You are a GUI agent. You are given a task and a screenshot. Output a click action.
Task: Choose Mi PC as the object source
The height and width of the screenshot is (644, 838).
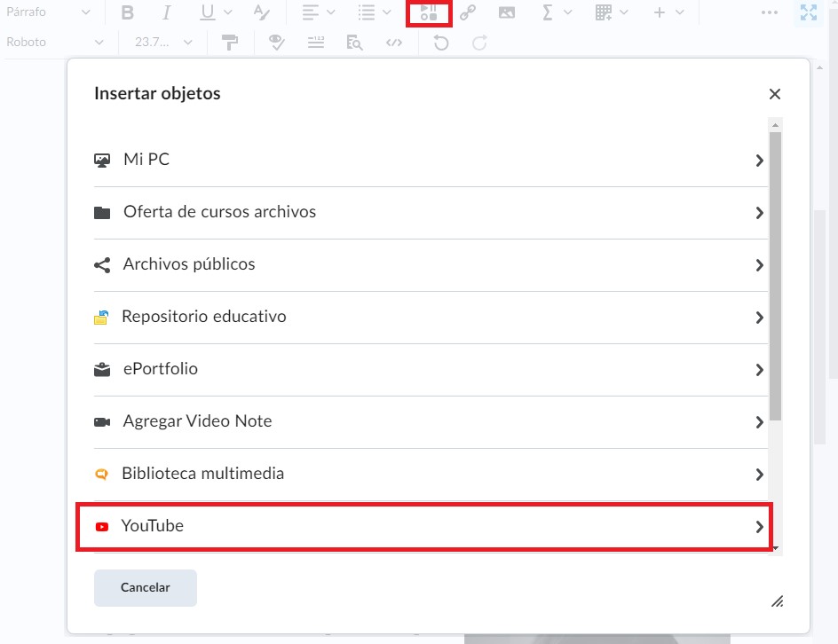coord(430,161)
